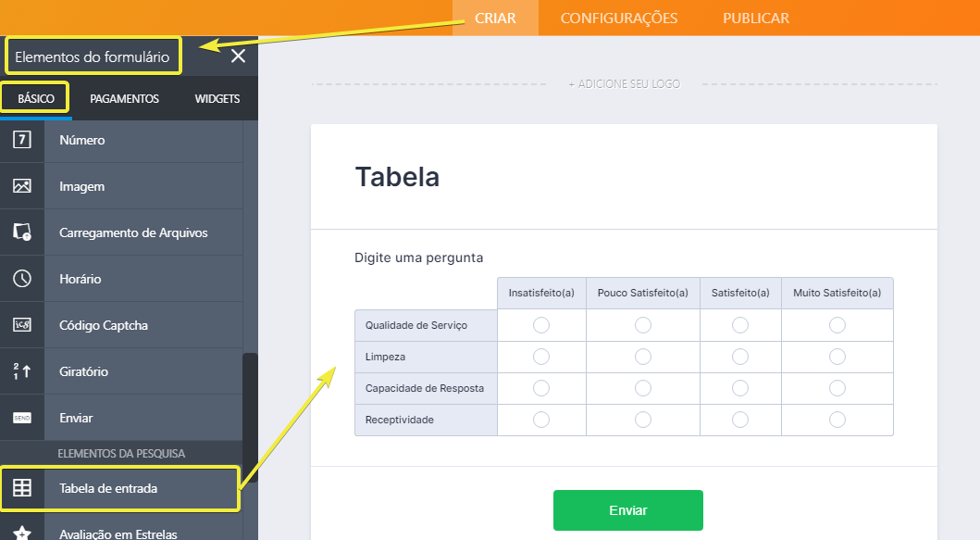
Task: Click the green Enviar submit button
Action: pyautogui.click(x=628, y=510)
